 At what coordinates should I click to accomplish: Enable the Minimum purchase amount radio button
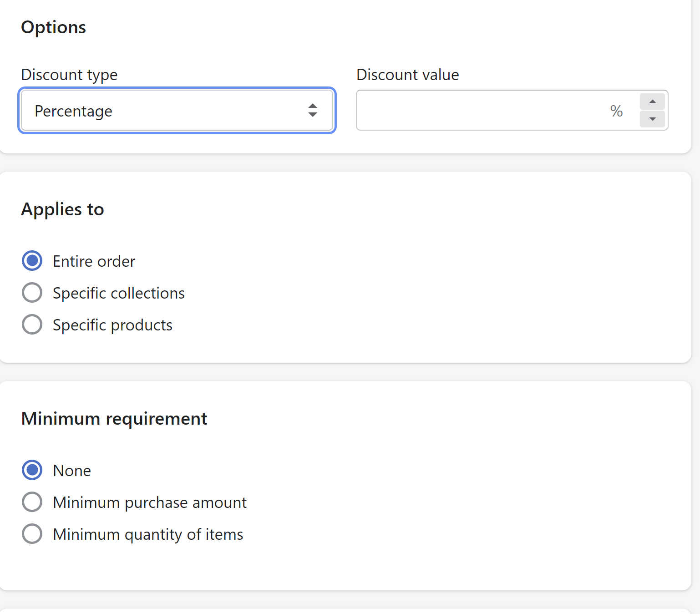tap(32, 502)
